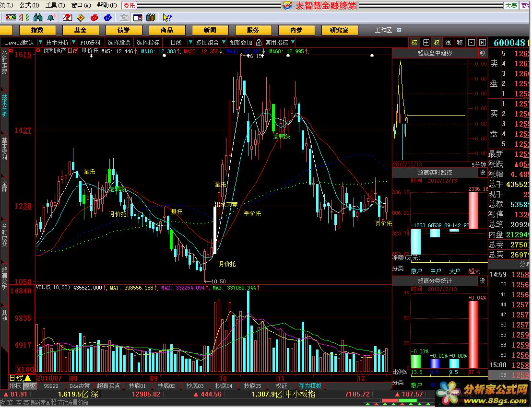The height and width of the screenshot is (408, 532).
Task: Expand the 技术分析 dropdown arrow
Action: point(73,42)
